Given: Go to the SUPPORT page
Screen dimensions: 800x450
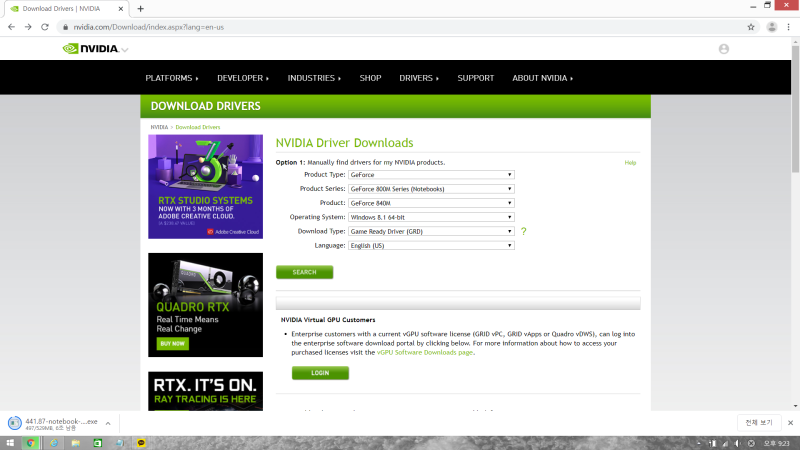Looking at the screenshot, I should [x=476, y=78].
